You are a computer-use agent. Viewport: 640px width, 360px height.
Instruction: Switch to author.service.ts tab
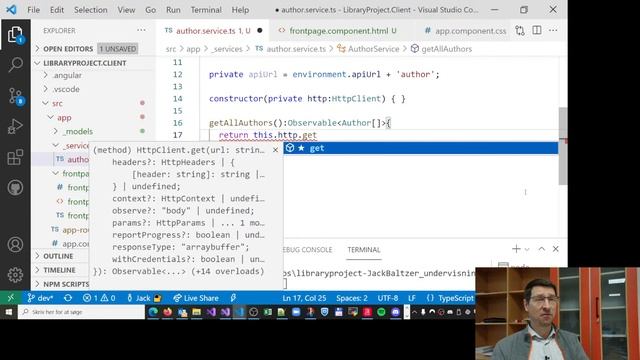coord(212,31)
